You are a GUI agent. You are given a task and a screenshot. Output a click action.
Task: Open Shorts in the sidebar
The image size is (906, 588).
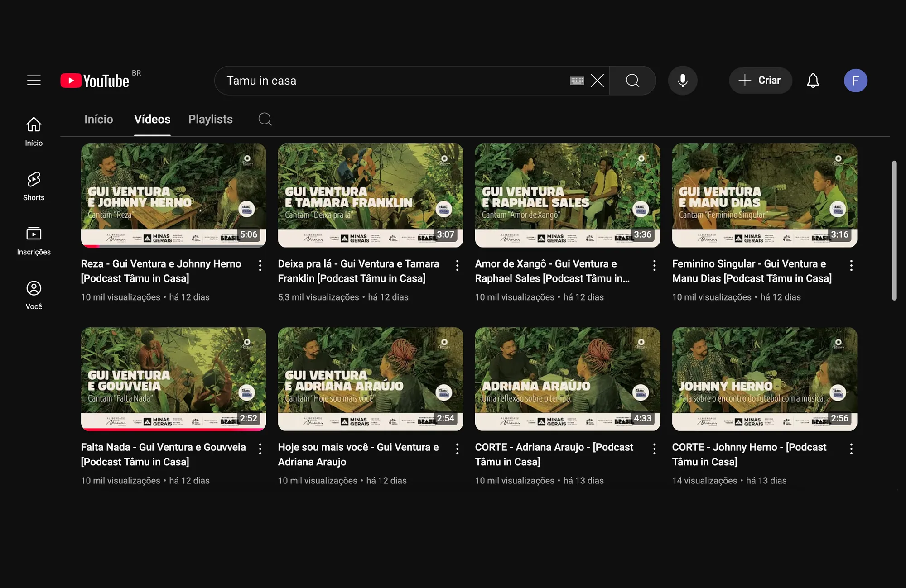click(x=34, y=186)
